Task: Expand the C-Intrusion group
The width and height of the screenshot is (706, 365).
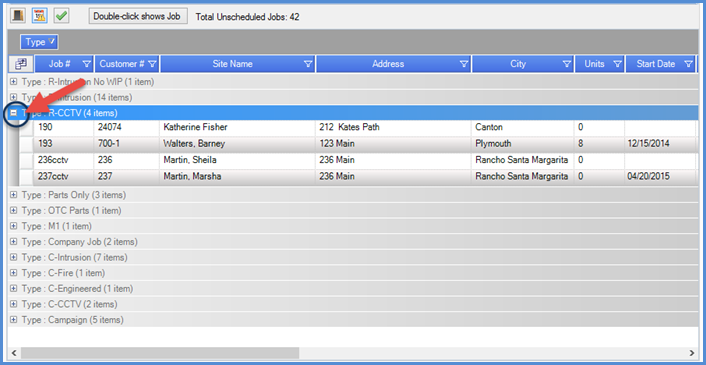Action: pos(14,258)
